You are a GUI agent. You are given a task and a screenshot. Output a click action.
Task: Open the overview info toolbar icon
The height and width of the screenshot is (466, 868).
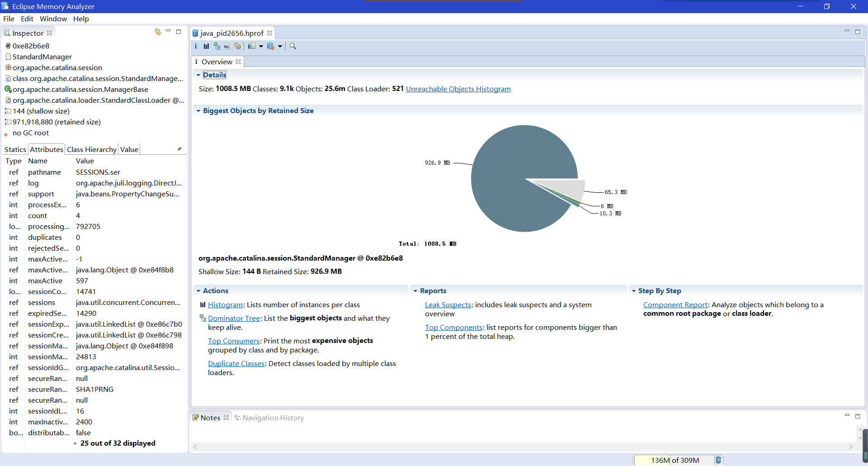(x=196, y=46)
